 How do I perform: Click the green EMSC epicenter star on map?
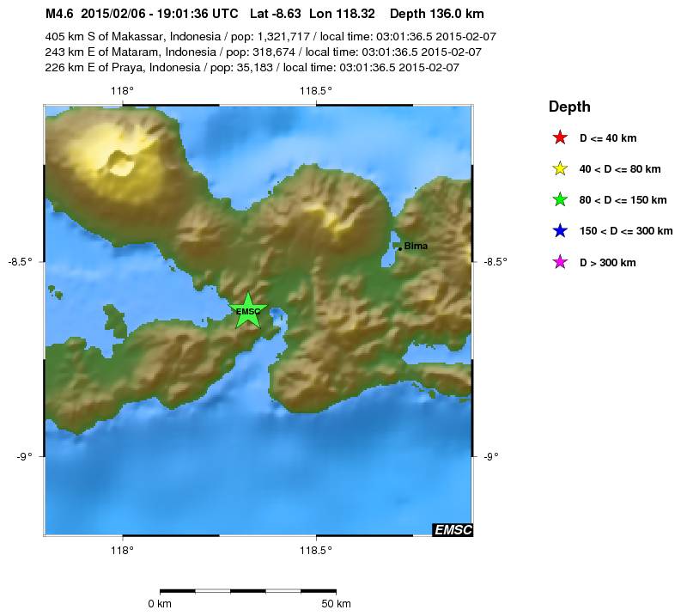pos(248,311)
